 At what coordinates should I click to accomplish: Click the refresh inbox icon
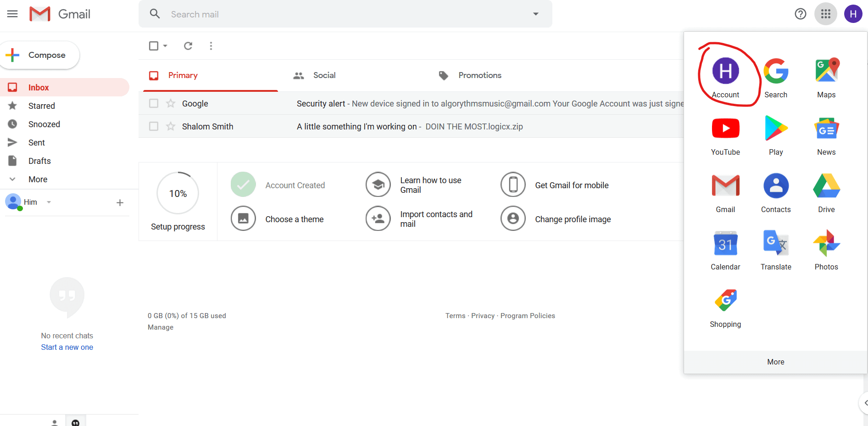188,45
